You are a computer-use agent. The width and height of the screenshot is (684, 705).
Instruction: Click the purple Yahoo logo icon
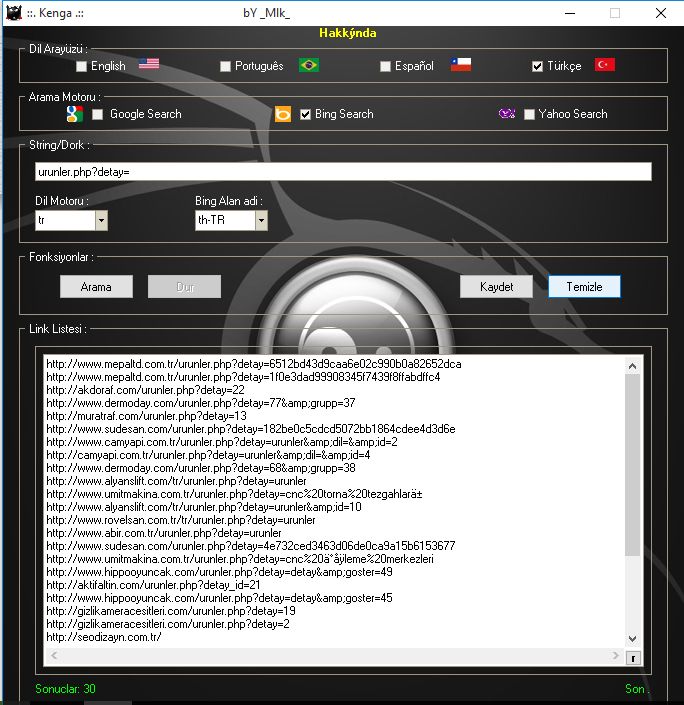click(x=507, y=114)
